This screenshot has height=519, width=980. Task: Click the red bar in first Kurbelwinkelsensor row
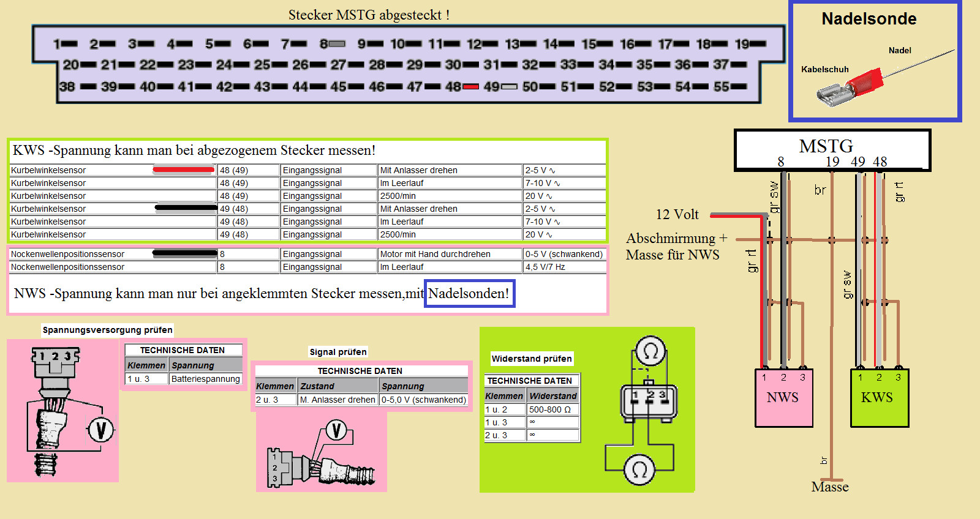[183, 170]
